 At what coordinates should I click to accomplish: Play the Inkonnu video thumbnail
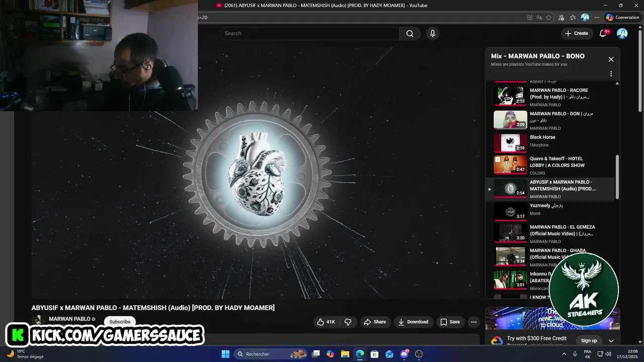510,280
